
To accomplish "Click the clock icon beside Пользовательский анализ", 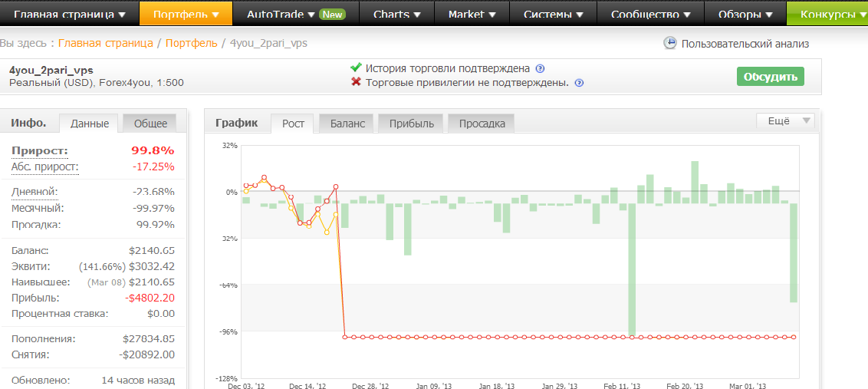I will coord(670,43).
